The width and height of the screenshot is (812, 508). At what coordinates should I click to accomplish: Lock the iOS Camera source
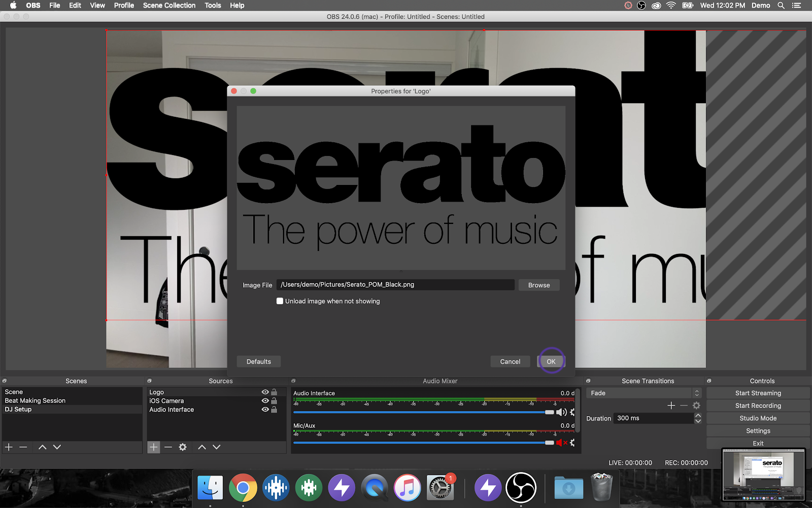274,401
